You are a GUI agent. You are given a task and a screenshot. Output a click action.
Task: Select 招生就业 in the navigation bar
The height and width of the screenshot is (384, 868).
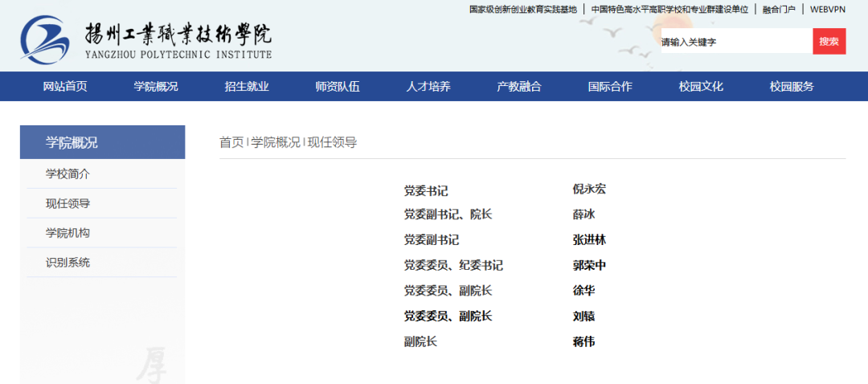247,87
